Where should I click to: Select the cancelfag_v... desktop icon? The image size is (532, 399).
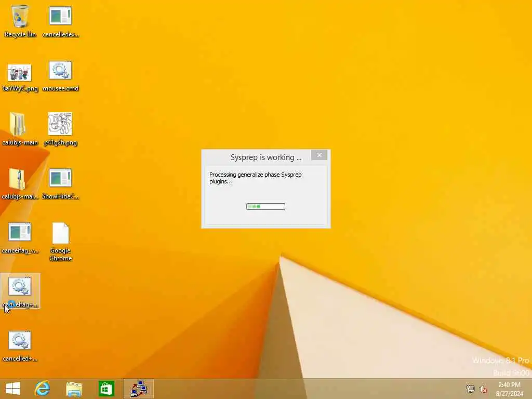tap(20, 238)
